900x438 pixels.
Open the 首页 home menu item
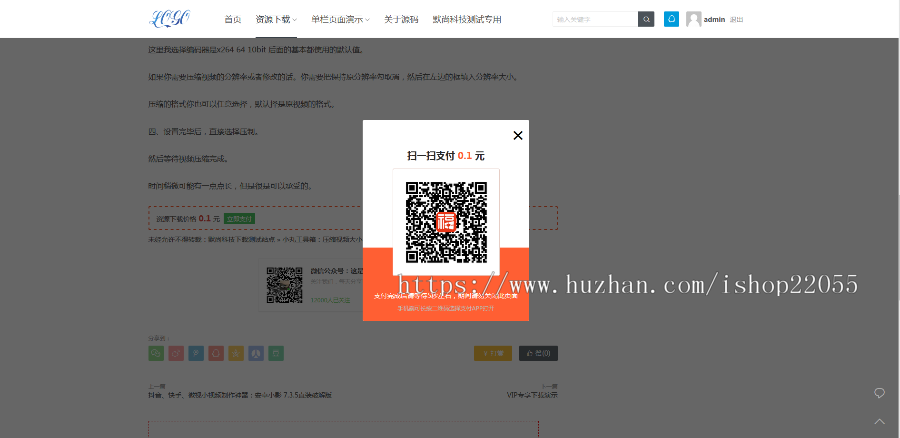coord(232,20)
